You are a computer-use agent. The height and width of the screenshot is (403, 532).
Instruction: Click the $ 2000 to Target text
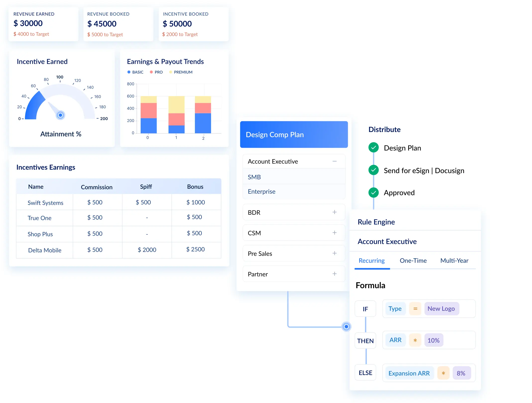coord(180,34)
